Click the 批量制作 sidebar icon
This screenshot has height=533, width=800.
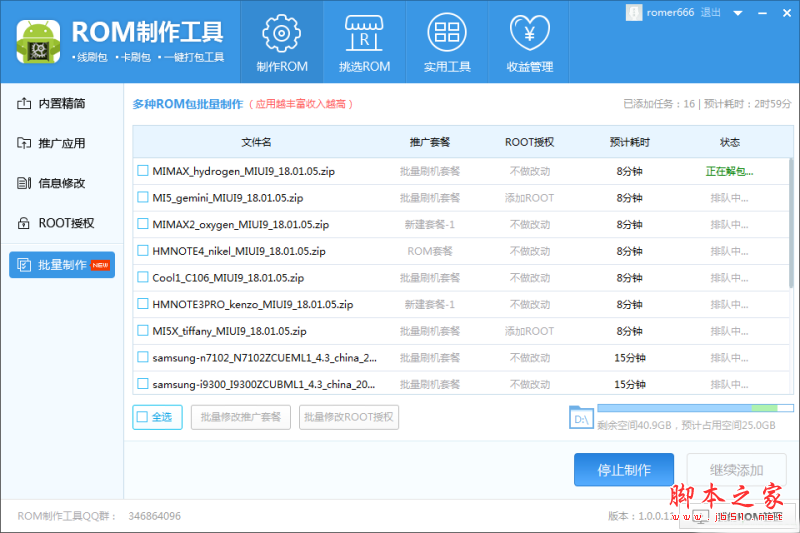(23, 265)
